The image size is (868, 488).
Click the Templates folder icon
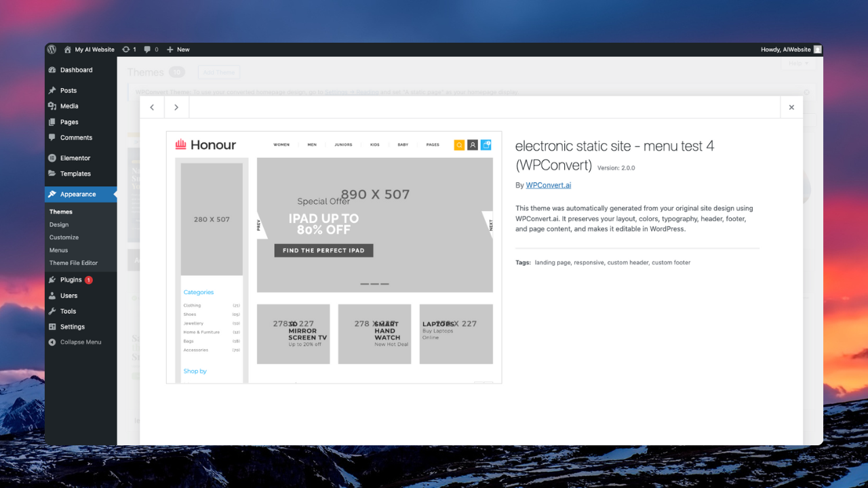coord(52,174)
